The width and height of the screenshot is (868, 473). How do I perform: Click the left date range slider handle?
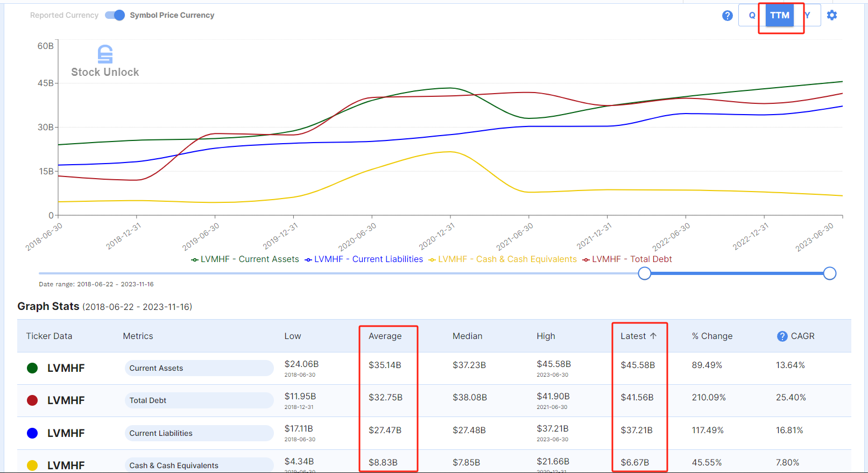tap(644, 273)
